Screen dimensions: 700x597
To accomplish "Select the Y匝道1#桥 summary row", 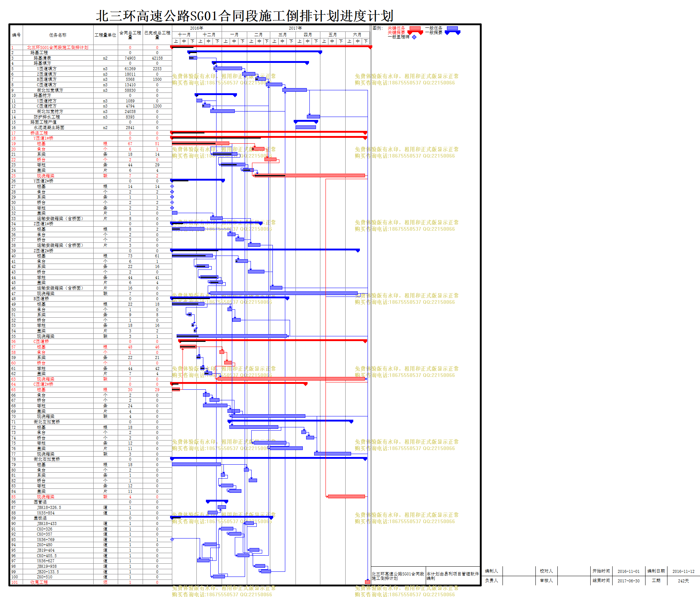I will [x=91, y=138].
